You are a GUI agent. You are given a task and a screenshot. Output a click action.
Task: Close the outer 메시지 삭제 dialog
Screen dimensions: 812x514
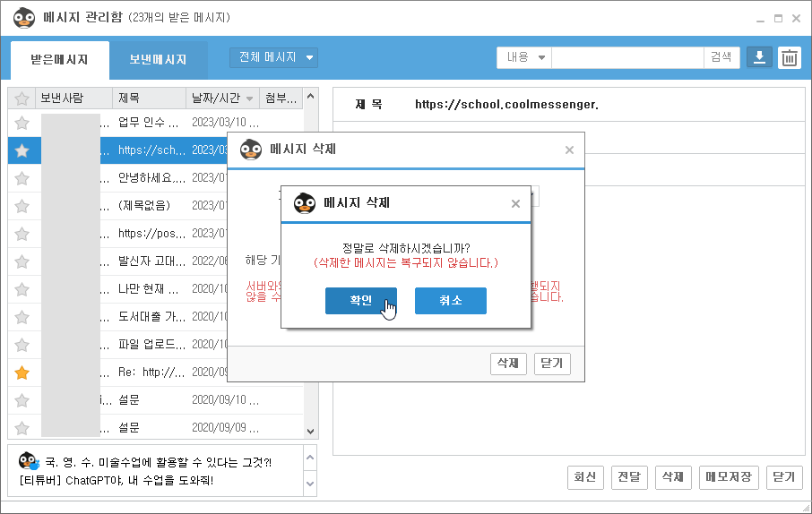click(x=569, y=150)
